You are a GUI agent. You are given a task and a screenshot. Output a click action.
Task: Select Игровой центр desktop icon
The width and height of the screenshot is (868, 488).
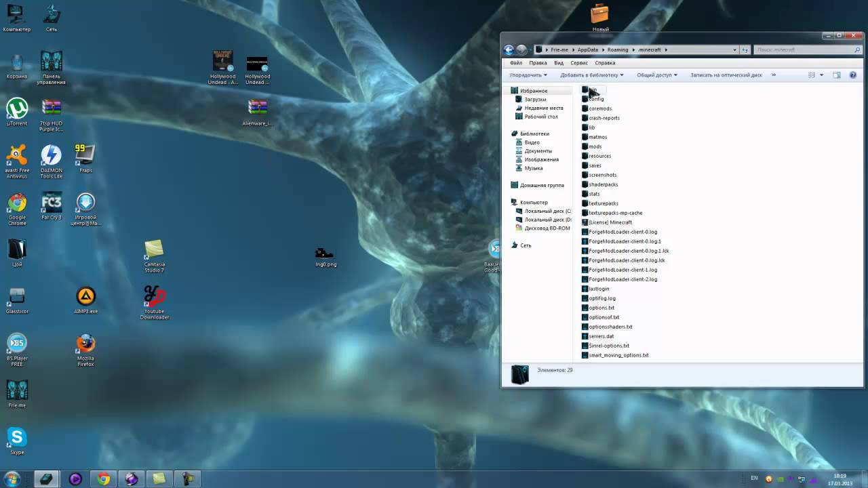click(x=85, y=209)
